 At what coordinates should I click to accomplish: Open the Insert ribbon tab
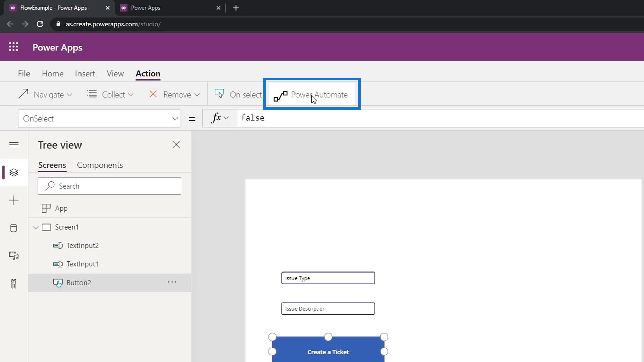[85, 74]
